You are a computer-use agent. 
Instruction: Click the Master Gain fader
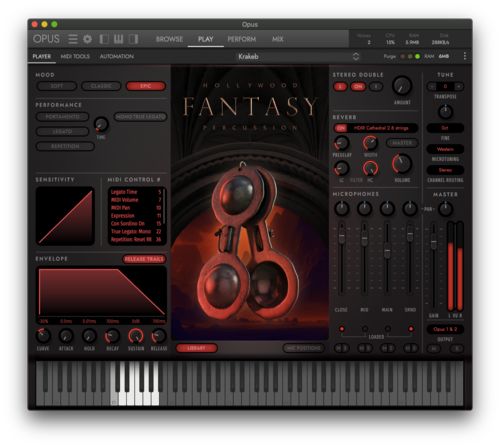pos(433,241)
